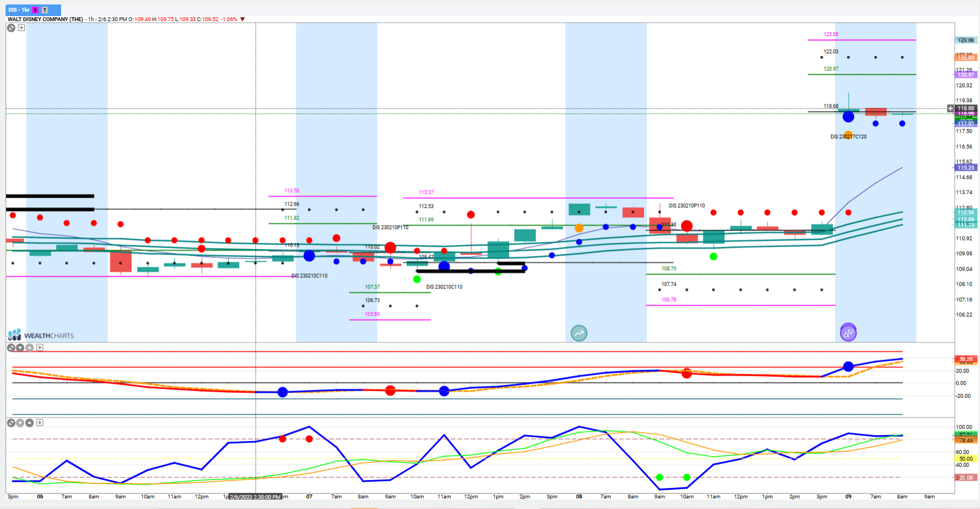Move bottom stochastic pane up with arrow icon
Screen dimensions: 980x509
click(x=29, y=423)
